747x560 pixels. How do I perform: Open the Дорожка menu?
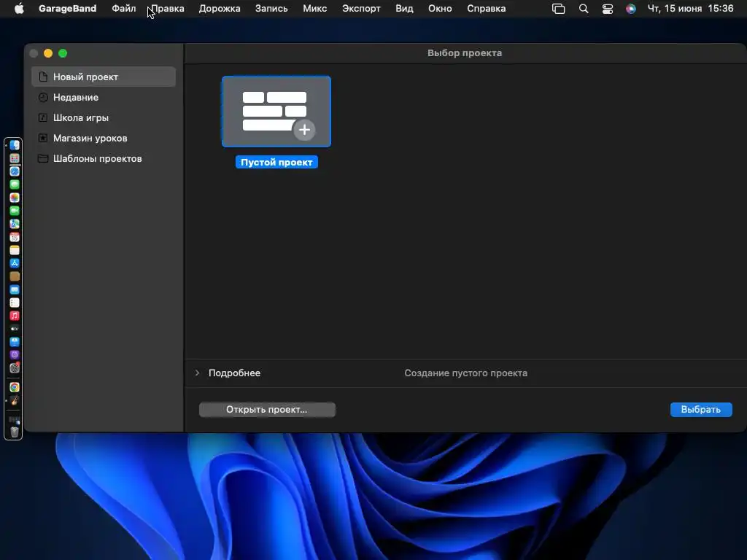220,9
